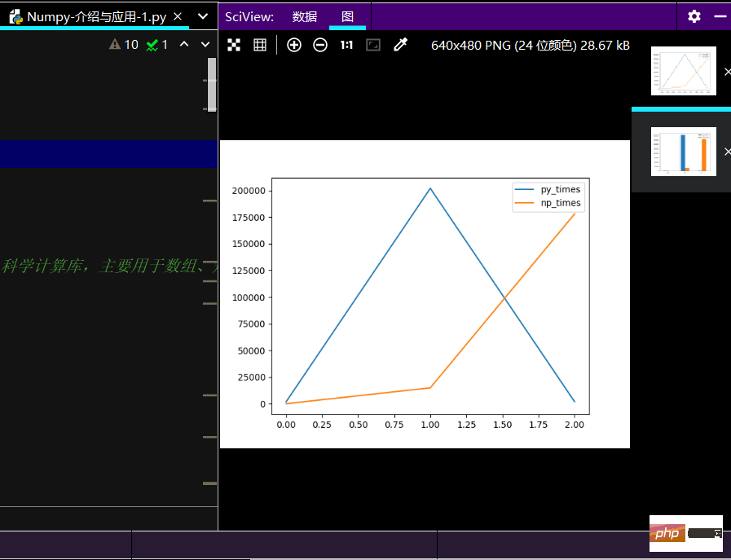Select the bar chart thumbnail

684,152
